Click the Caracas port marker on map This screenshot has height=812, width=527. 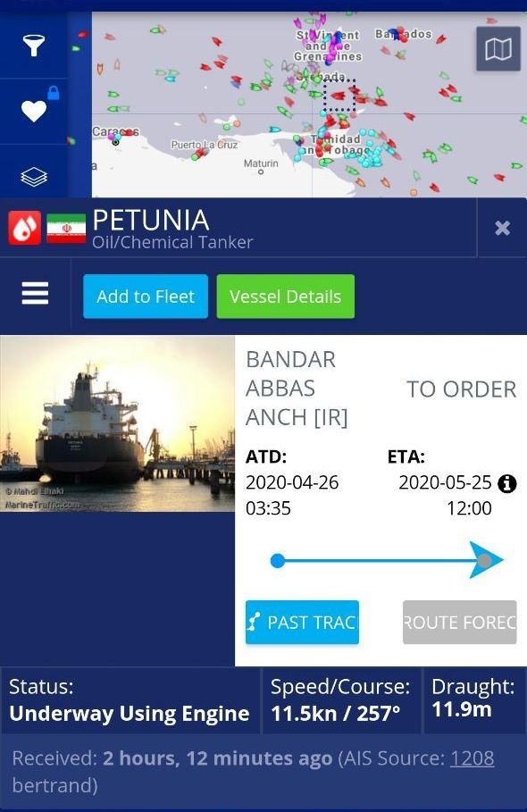coord(116,141)
